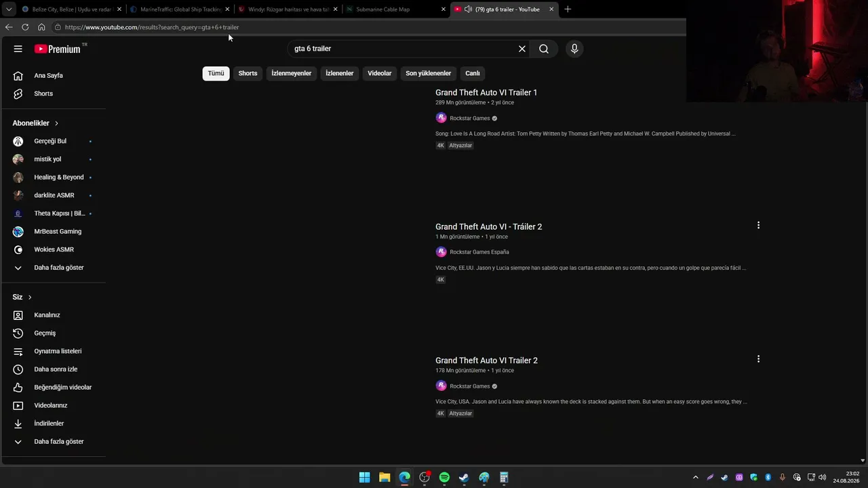
Task: Click the magnifier search button
Action: pos(544,49)
